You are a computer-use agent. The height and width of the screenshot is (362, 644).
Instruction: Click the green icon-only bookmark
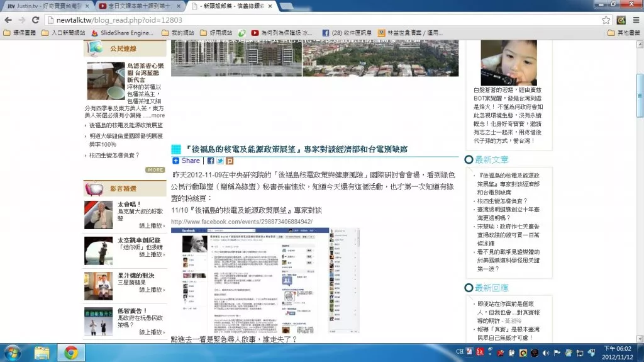(x=242, y=33)
